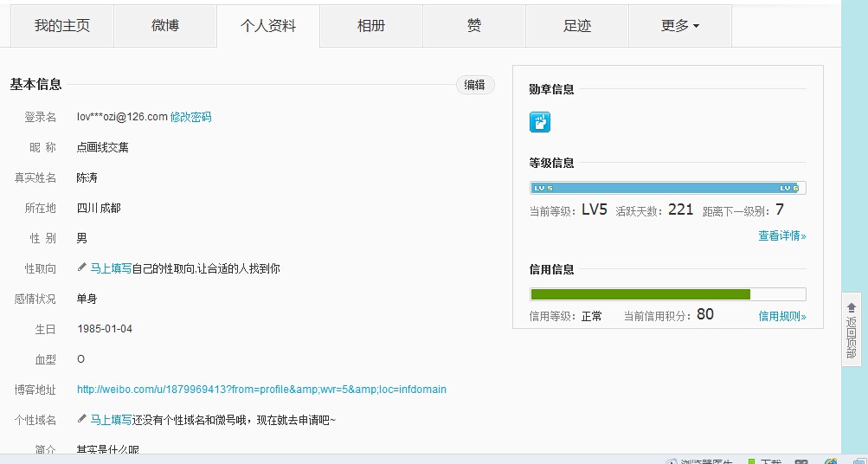This screenshot has width=868, height=464.
Task: Click the green credit score bar
Action: pyautogui.click(x=640, y=294)
